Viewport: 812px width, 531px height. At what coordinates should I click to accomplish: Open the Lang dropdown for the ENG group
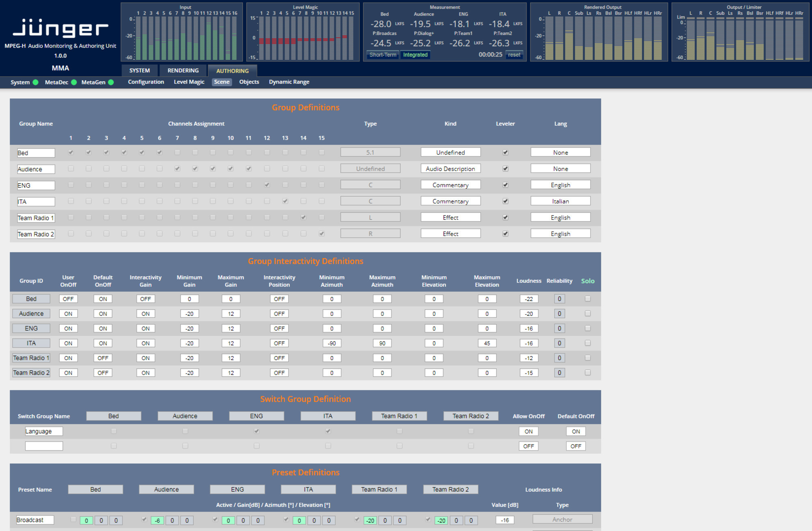560,184
